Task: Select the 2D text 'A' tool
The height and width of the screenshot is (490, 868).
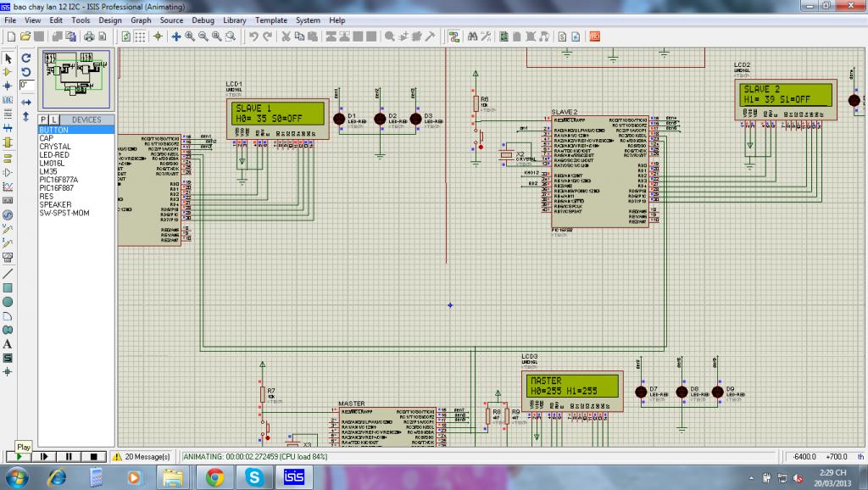Action: pyautogui.click(x=8, y=343)
